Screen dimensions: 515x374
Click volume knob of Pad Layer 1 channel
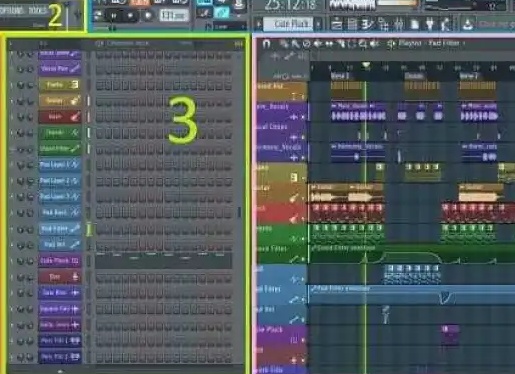point(30,165)
